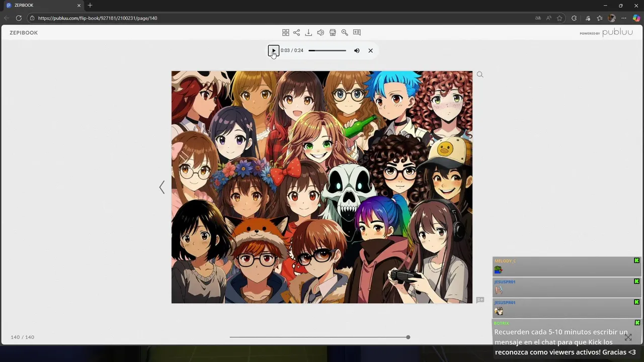The height and width of the screenshot is (362, 644).
Task: Activate the read aloud icon
Action: [x=548, y=18]
